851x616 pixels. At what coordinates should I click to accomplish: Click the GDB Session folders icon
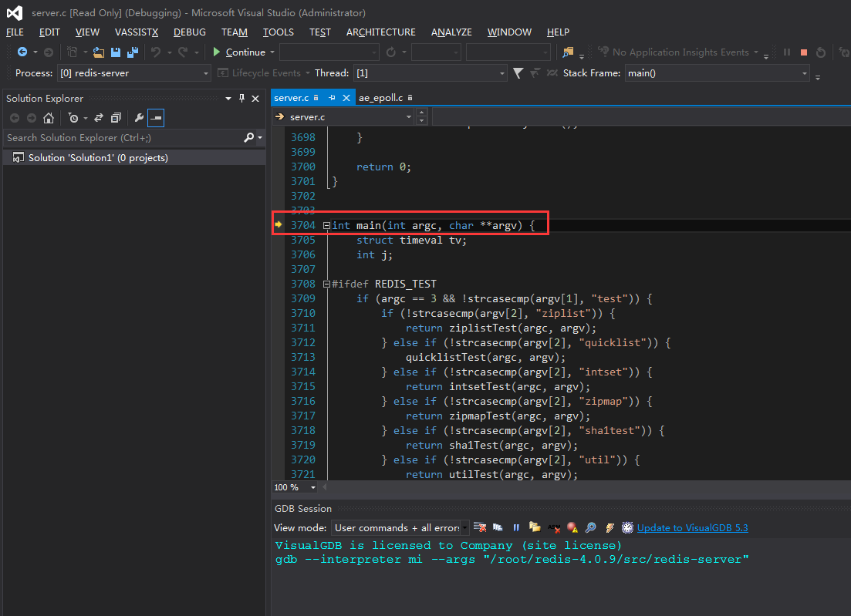[x=535, y=527]
